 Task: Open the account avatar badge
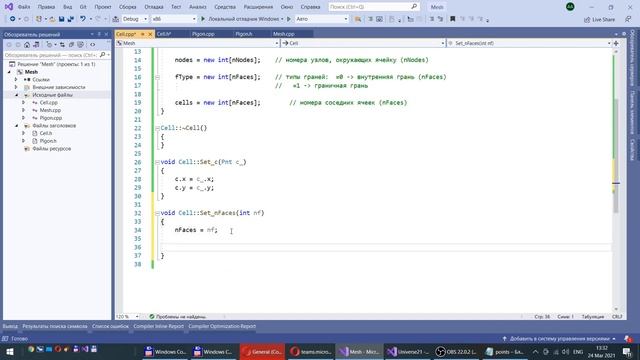point(570,7)
